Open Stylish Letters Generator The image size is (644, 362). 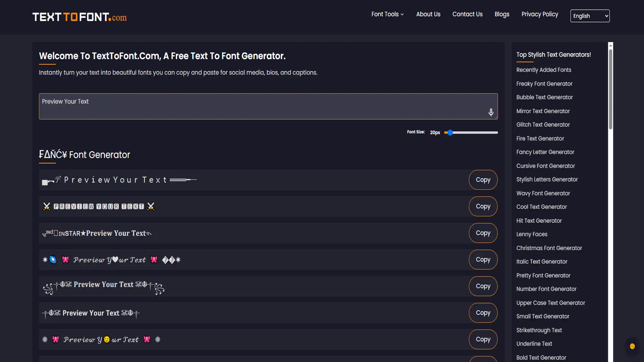(547, 179)
